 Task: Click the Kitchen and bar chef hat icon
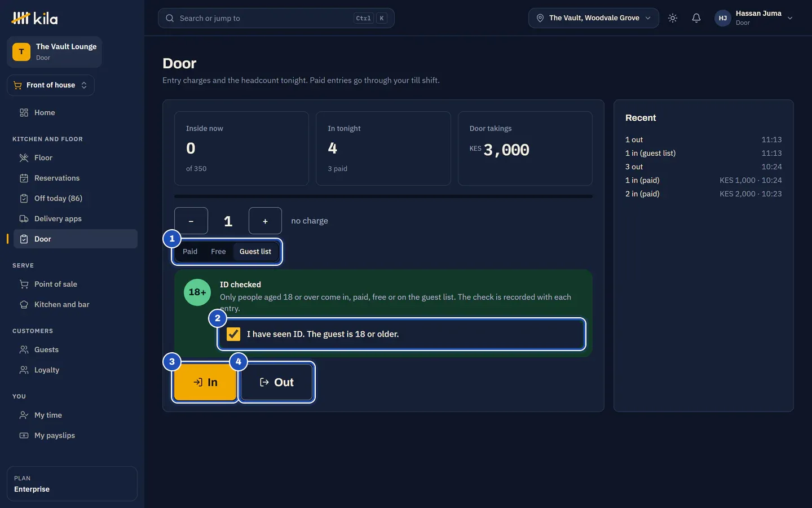tap(24, 305)
